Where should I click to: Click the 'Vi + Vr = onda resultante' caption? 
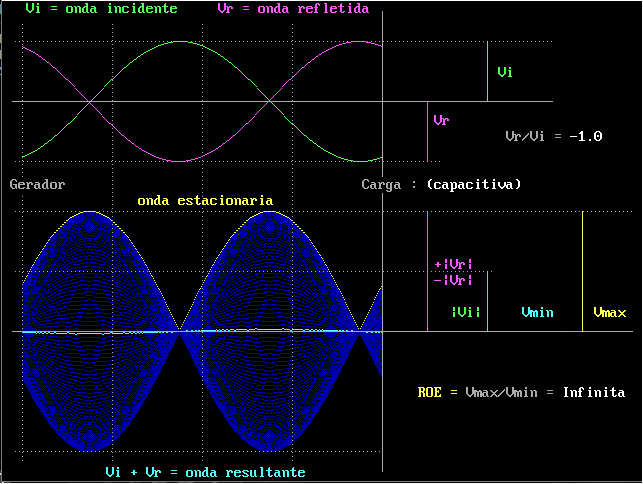pyautogui.click(x=205, y=473)
